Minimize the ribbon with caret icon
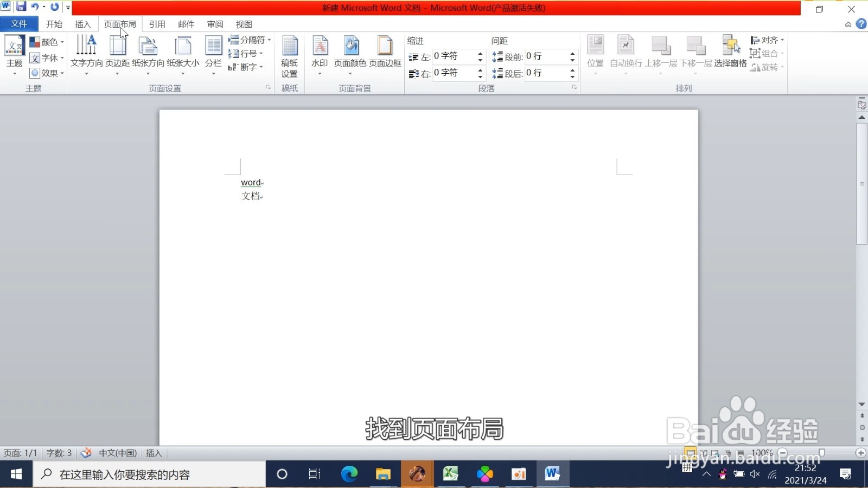Image resolution: width=868 pixels, height=488 pixels. 848,24
